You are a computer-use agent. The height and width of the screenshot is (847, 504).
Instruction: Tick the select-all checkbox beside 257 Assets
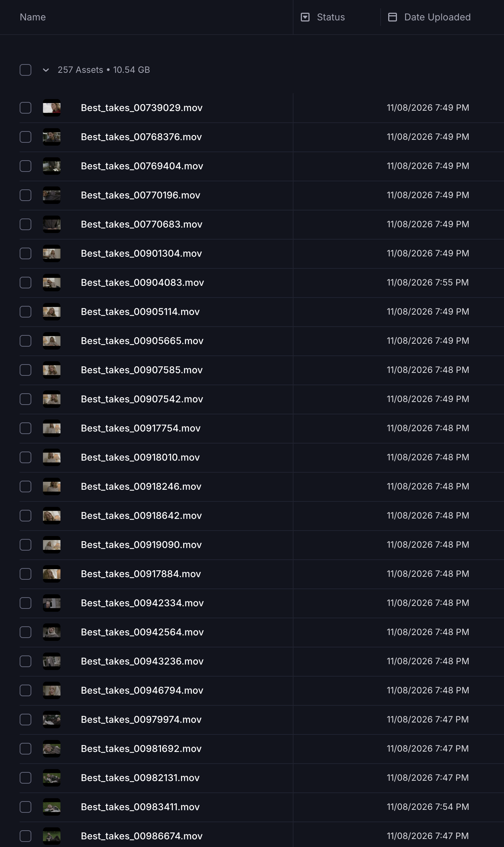[25, 70]
